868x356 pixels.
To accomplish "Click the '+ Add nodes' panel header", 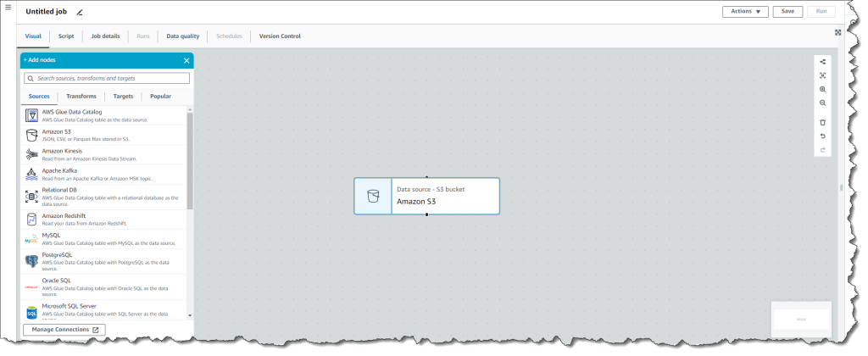I will tap(107, 60).
